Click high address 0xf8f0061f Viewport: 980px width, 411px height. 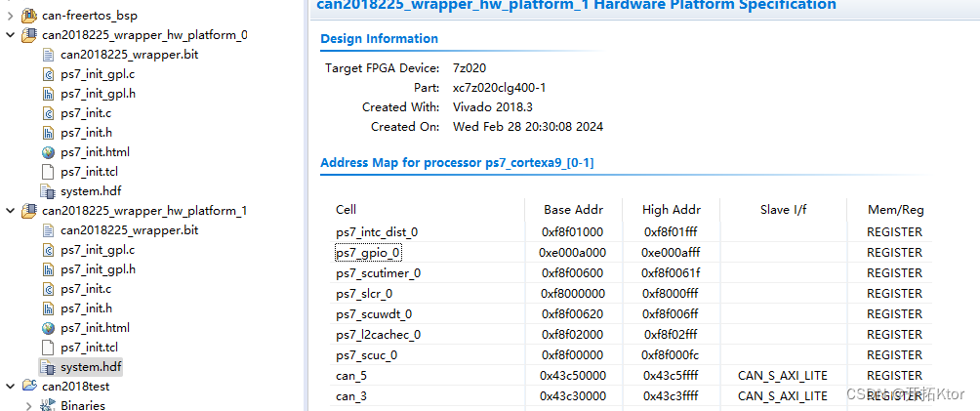672,273
